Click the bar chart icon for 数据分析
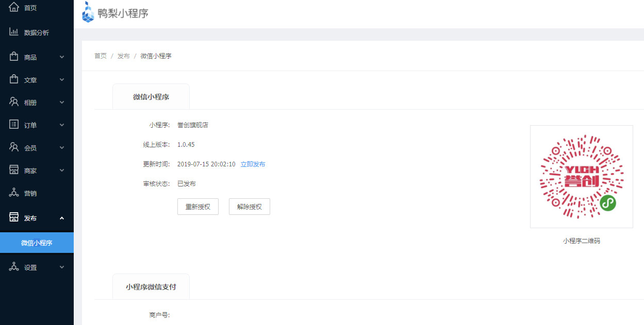Screen dimensions: 644x325 coord(14,32)
